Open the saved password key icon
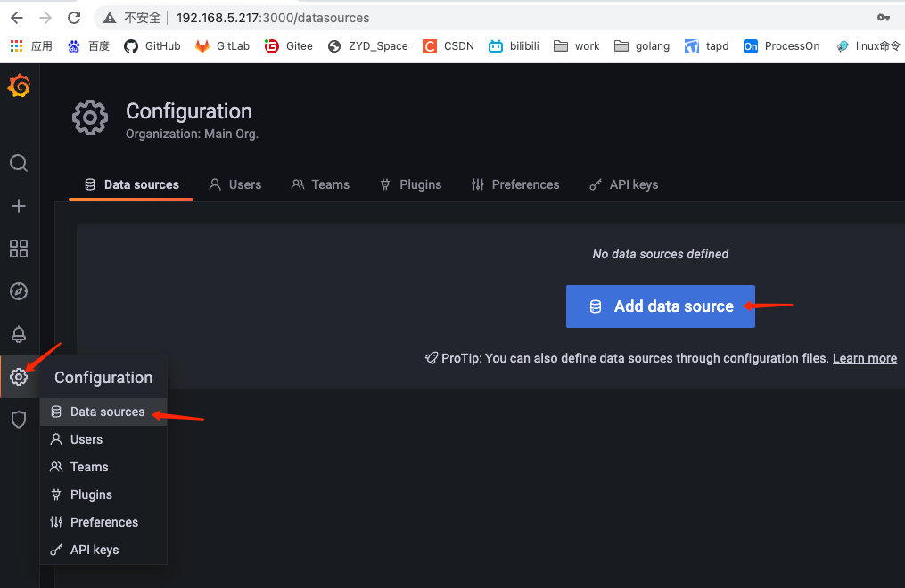Screen dimensions: 905x588 [883, 18]
